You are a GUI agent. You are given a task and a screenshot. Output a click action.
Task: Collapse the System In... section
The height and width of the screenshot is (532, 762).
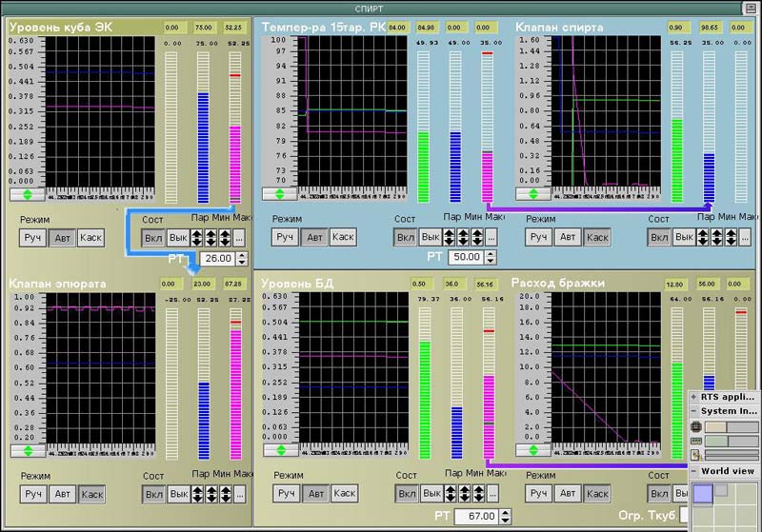(x=692, y=411)
